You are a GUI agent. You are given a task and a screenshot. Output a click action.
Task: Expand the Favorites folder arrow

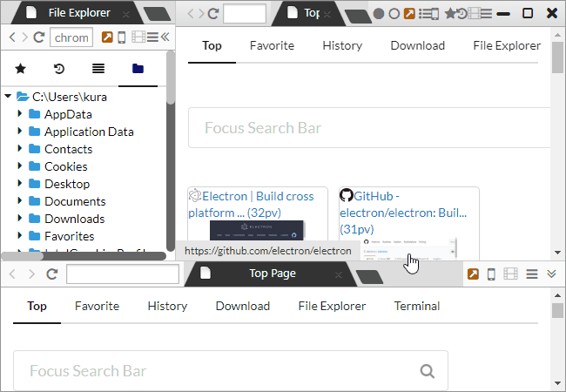coord(20,235)
